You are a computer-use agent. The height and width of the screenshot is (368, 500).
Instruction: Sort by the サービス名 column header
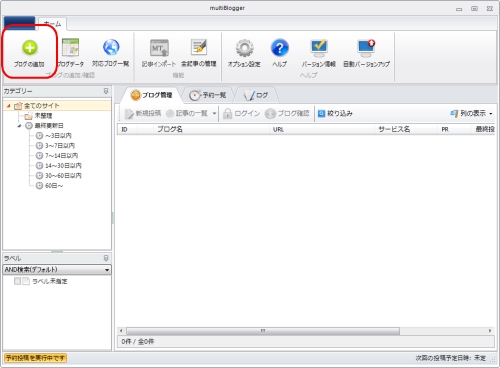click(x=406, y=129)
